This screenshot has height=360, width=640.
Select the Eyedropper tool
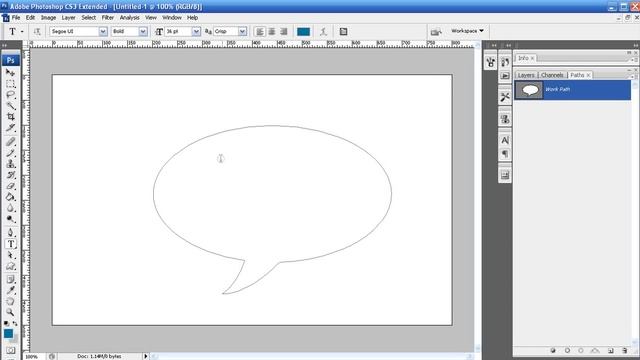tap(11, 291)
